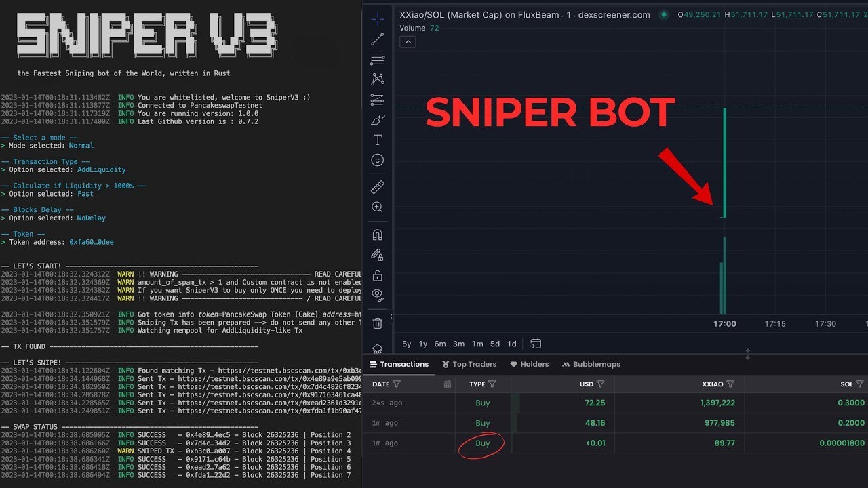Click the 72.25 USD transaction value
The width and height of the screenshot is (868, 488).
(x=595, y=403)
